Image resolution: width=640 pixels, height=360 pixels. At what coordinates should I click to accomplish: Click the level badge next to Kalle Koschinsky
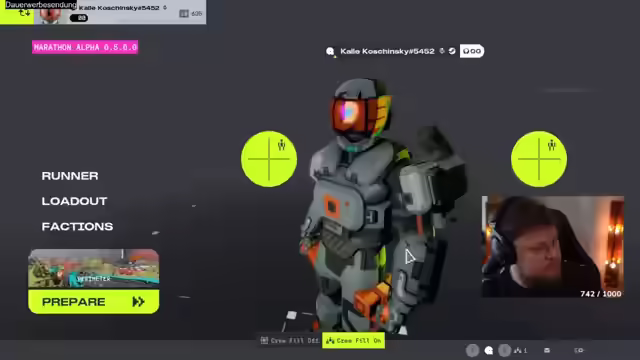(472, 51)
